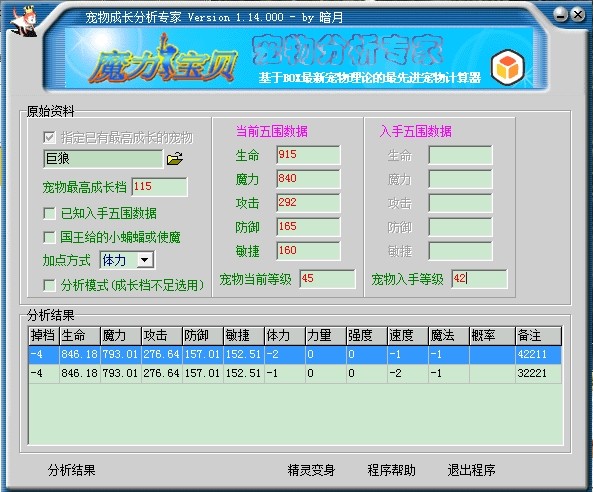Check 国王给的小蝙蝠或使魔 option

pyautogui.click(x=50, y=237)
